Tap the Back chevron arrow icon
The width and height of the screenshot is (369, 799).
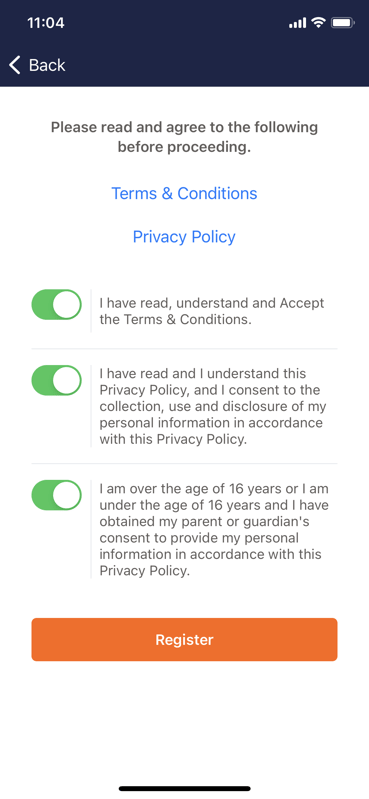tap(15, 65)
